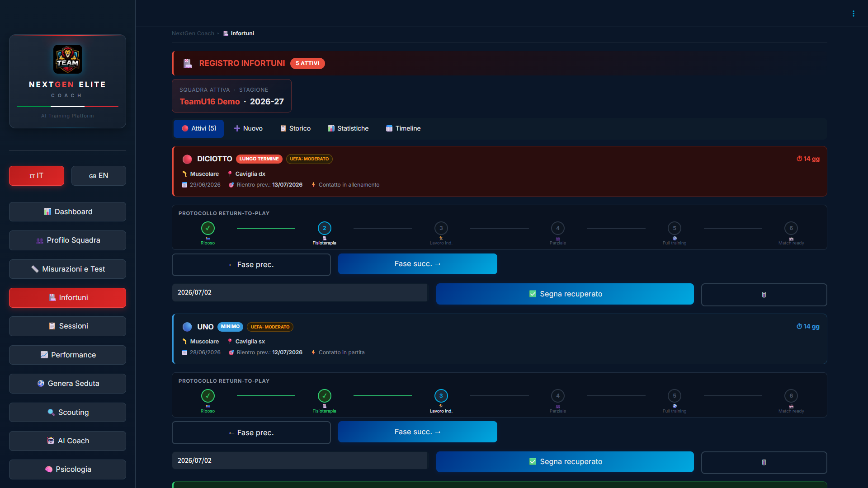Image resolution: width=868 pixels, height=488 pixels.
Task: Select UNO step 3 Lavoro ind. circle
Action: (441, 396)
